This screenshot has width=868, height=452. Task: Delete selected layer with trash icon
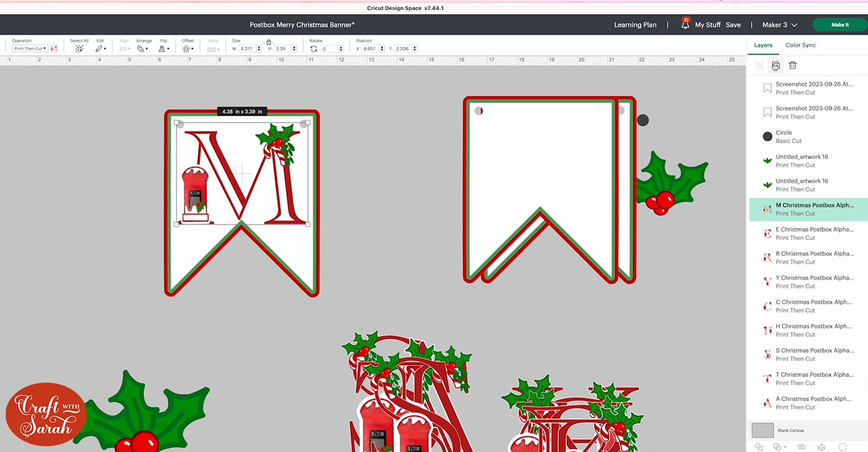pos(792,65)
